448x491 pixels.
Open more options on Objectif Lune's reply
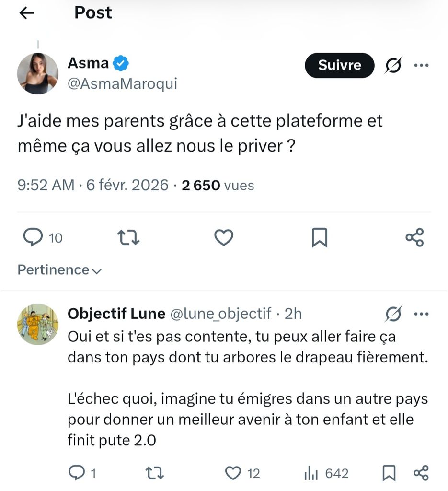(x=421, y=314)
